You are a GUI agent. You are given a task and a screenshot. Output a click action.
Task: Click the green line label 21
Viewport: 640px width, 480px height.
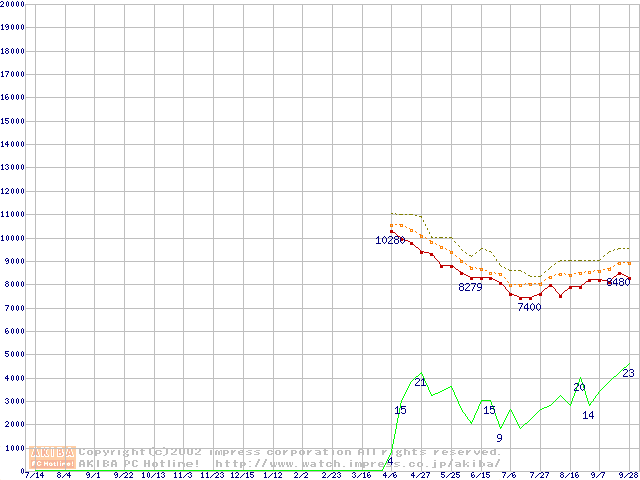click(420, 382)
